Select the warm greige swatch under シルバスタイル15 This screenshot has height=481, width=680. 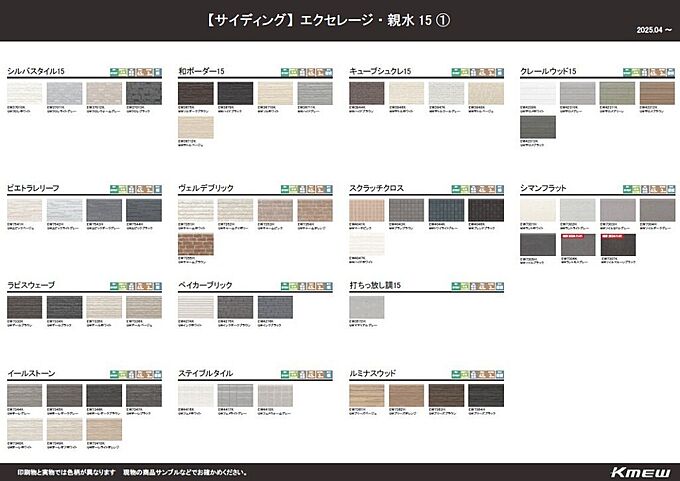(104, 93)
